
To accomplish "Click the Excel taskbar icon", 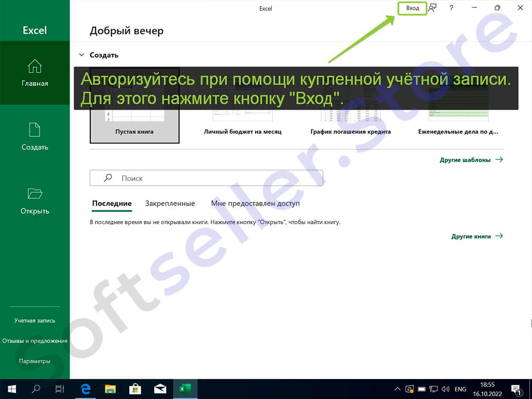I will coord(185,389).
